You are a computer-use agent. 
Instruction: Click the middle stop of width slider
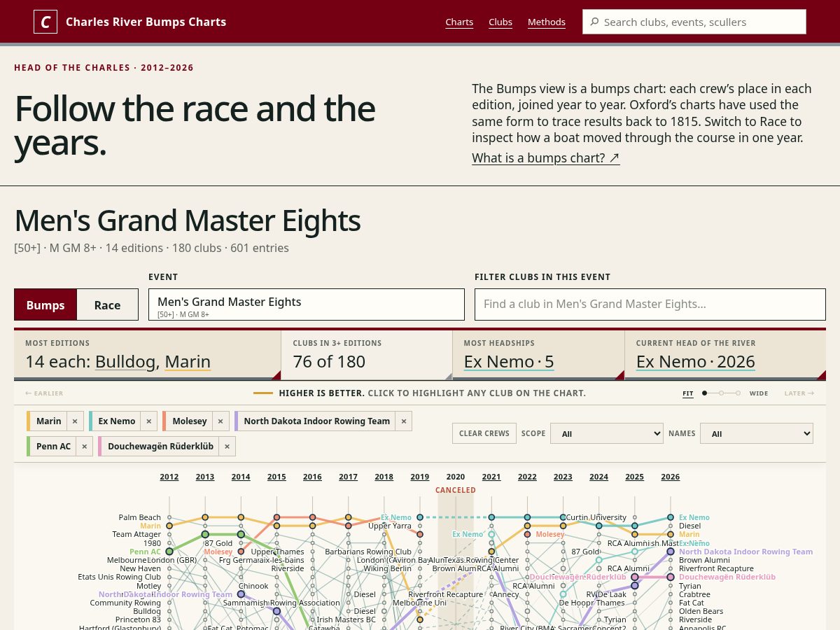click(722, 393)
